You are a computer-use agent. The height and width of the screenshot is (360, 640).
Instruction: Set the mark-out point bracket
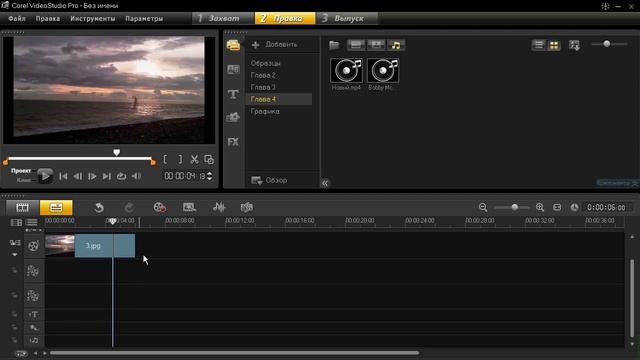click(180, 159)
